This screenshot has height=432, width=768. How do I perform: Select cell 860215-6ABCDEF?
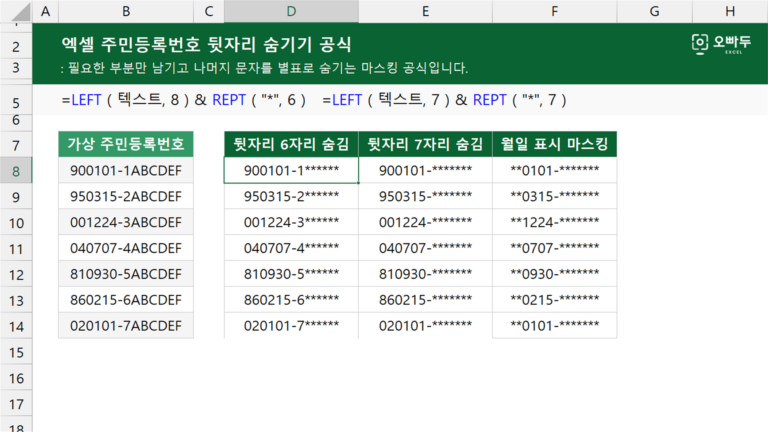tap(126, 300)
